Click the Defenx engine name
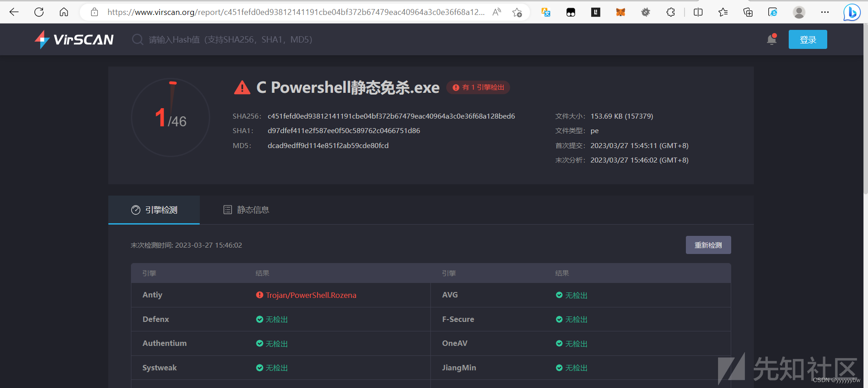The width and height of the screenshot is (868, 388). (x=156, y=319)
